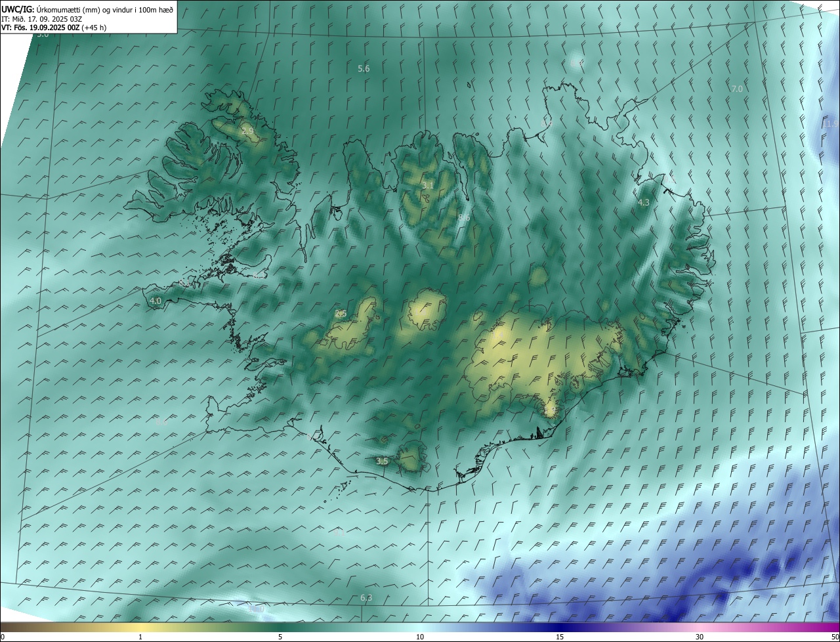
Task: Click the initial time 'IT: Mið. 17. 09. 2025 03Z'
Action: (41, 19)
